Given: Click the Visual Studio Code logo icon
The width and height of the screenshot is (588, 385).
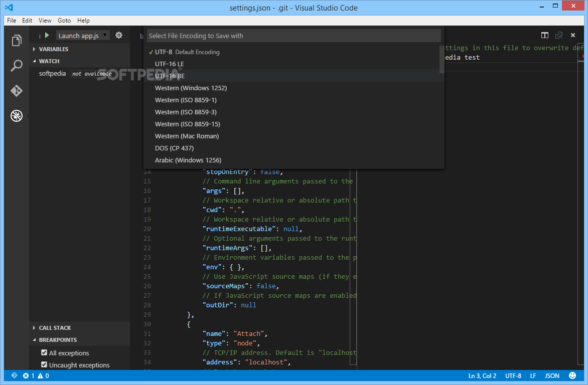Looking at the screenshot, I should pyautogui.click(x=9, y=8).
